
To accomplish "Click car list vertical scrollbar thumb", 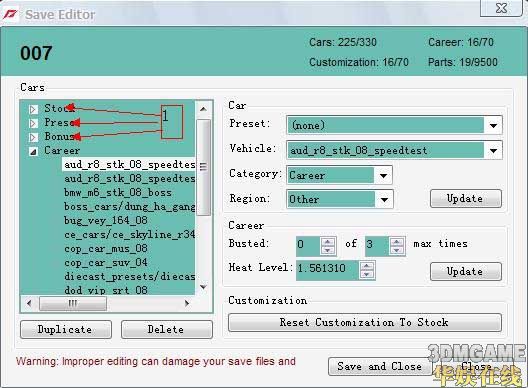I will pos(203,167).
